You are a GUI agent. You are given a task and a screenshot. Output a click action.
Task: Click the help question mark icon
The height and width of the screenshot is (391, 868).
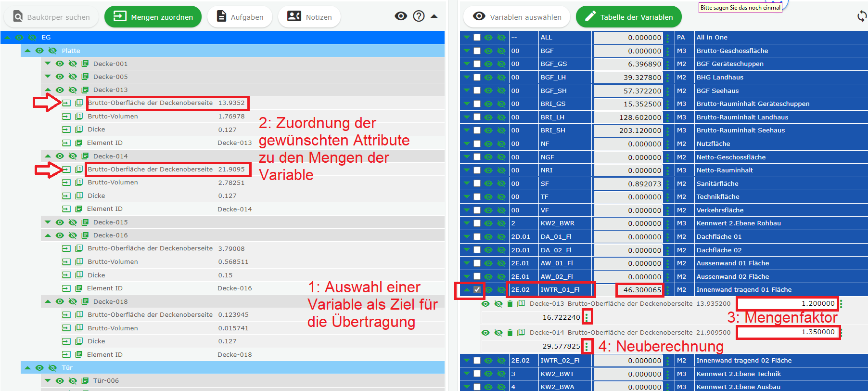pos(419,16)
